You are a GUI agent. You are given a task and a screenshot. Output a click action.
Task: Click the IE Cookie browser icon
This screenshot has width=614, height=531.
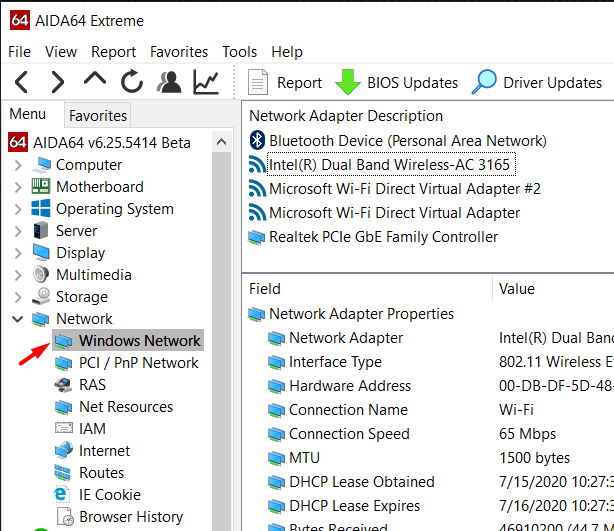click(63, 495)
